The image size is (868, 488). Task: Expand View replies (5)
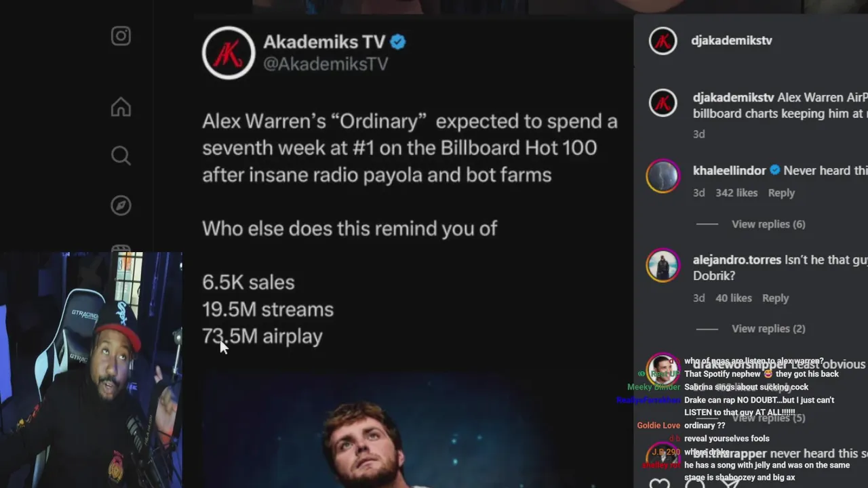[x=768, y=418]
